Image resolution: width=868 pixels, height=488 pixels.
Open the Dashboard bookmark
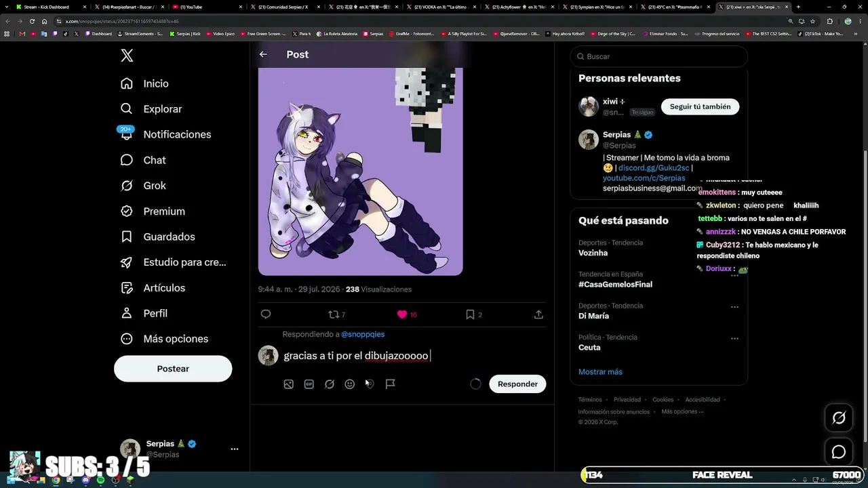pos(98,33)
